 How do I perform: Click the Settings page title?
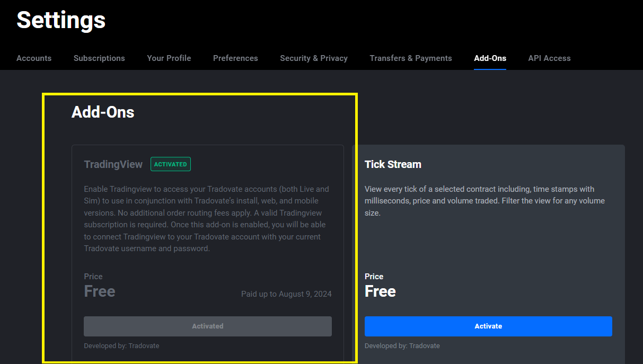pyautogui.click(x=61, y=20)
